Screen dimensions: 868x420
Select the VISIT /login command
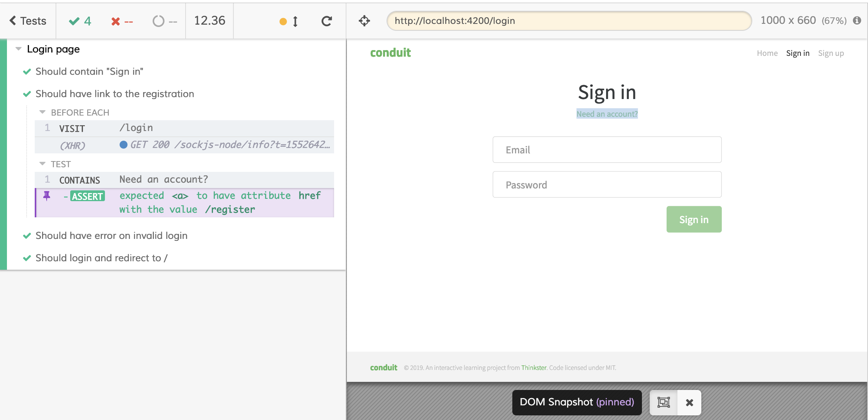[x=184, y=128]
